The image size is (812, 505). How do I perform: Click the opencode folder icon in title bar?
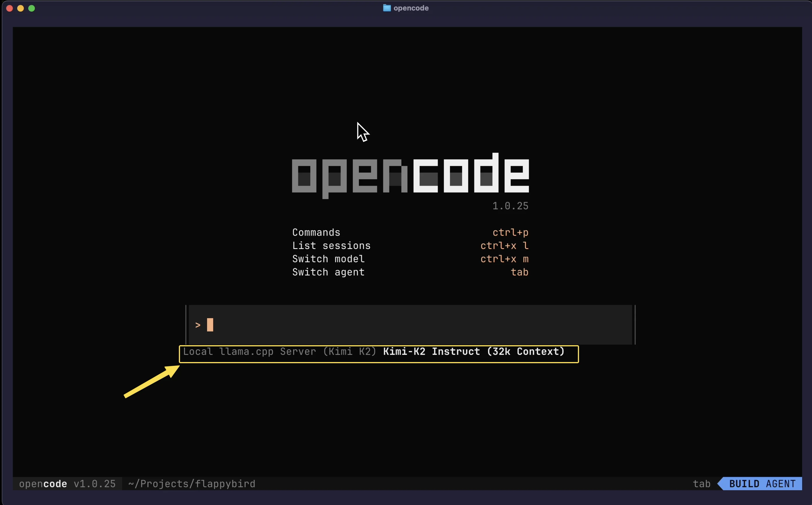tap(387, 8)
